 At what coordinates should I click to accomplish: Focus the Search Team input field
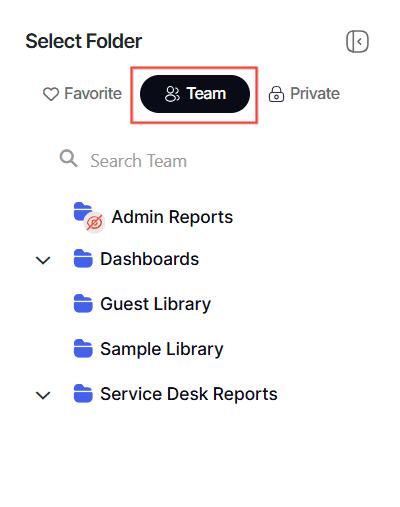click(200, 161)
